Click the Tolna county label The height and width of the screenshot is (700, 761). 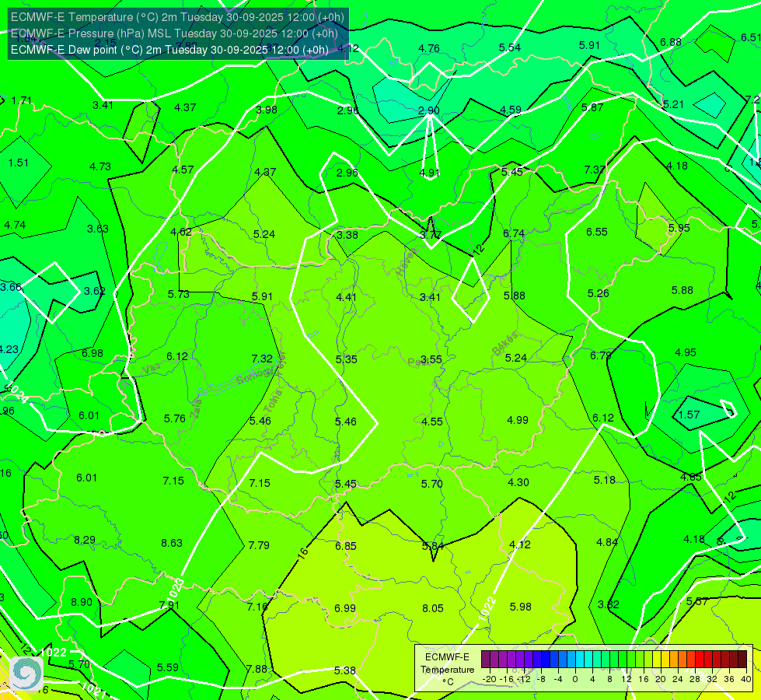click(272, 401)
